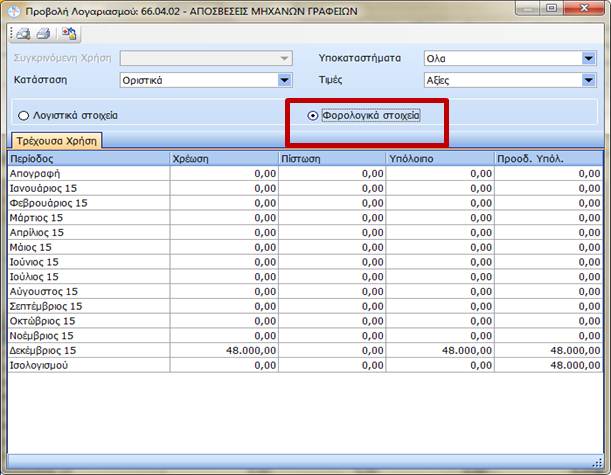Click the Ισολογισμού Προοδ. Υπόλ. value 48.000,00
The height and width of the screenshot is (475, 611).
[575, 365]
